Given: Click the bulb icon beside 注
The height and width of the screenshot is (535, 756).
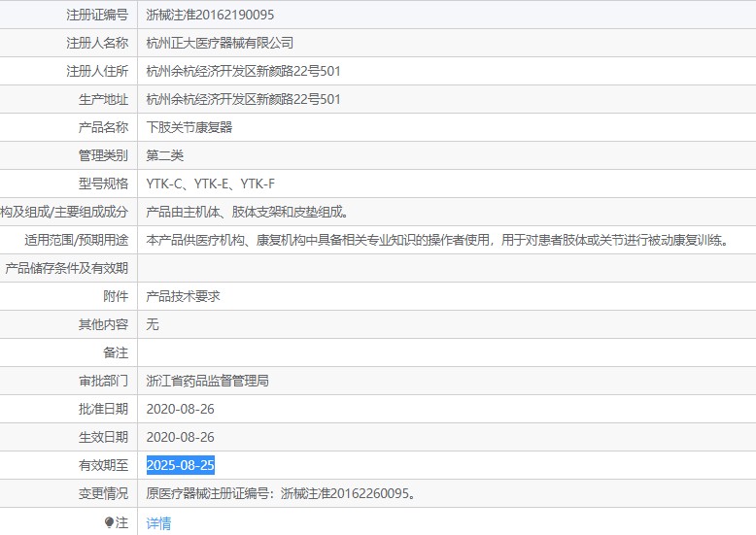Looking at the screenshot, I should (109, 522).
